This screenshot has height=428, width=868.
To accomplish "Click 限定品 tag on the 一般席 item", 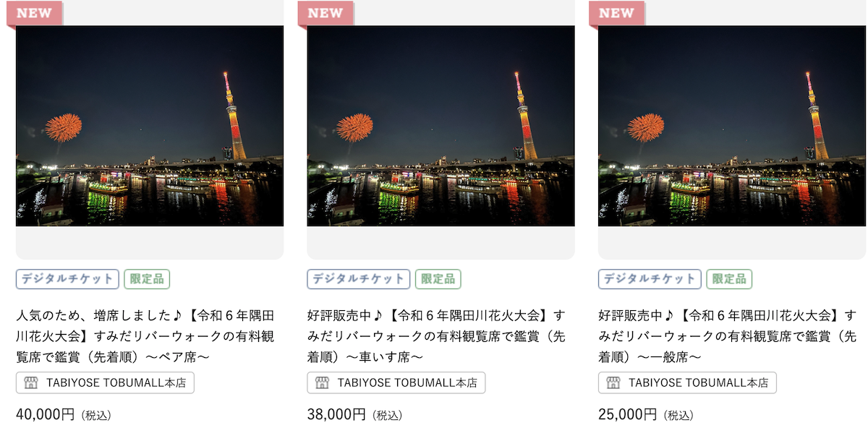I will pos(729,279).
